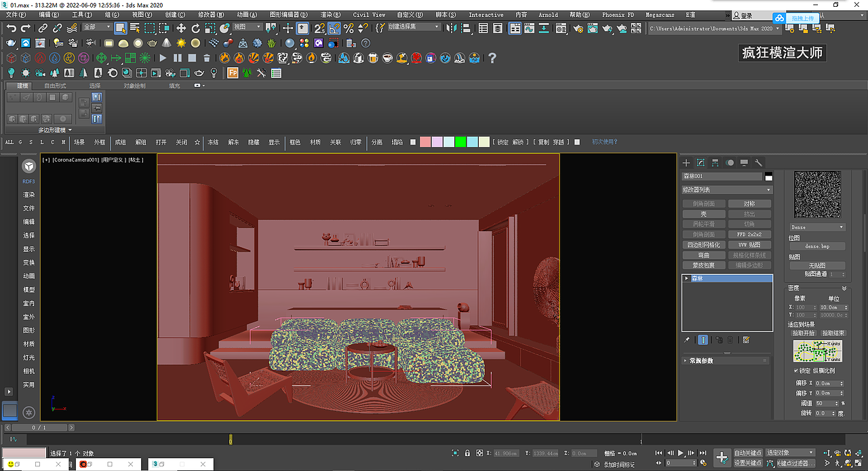The height and width of the screenshot is (471, 868).
Task: Toggle the Angle Snap tool
Action: pos(334,28)
